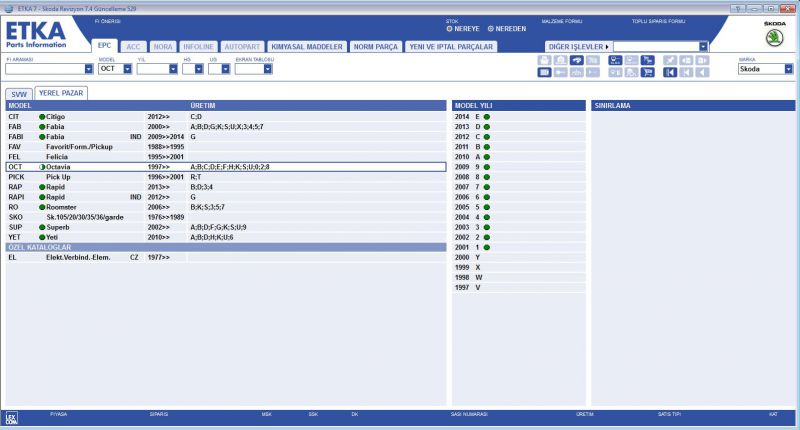800x430 pixels.
Task: Click the faded previous-with-bar arrow icon
Action: (686, 72)
